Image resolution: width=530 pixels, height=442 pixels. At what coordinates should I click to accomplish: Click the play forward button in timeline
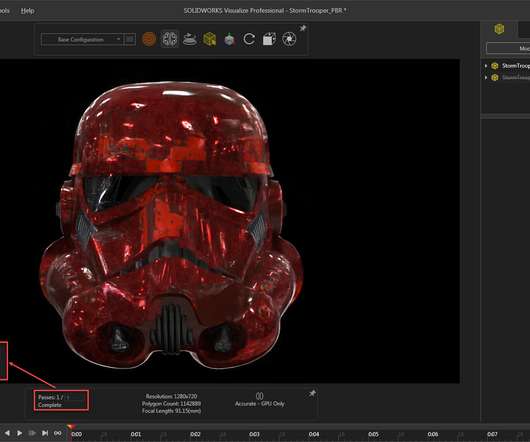pos(19,433)
